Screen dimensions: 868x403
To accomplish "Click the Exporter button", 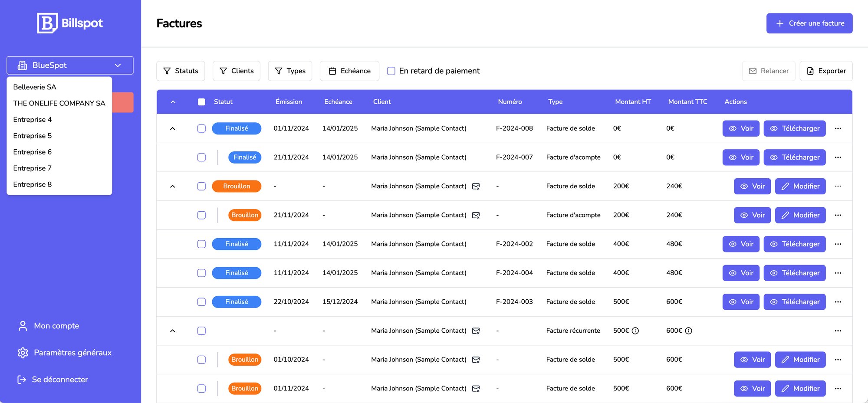I will click(x=826, y=71).
